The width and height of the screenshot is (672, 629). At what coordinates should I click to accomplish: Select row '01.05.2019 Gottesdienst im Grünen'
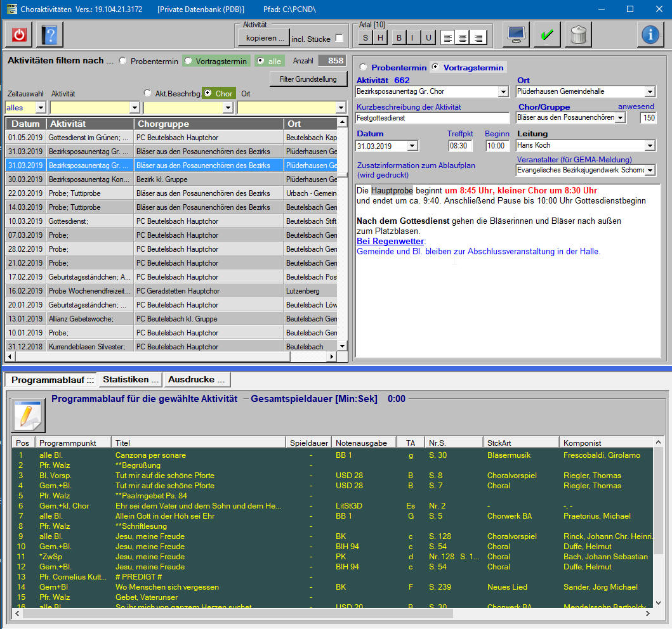tap(171, 138)
